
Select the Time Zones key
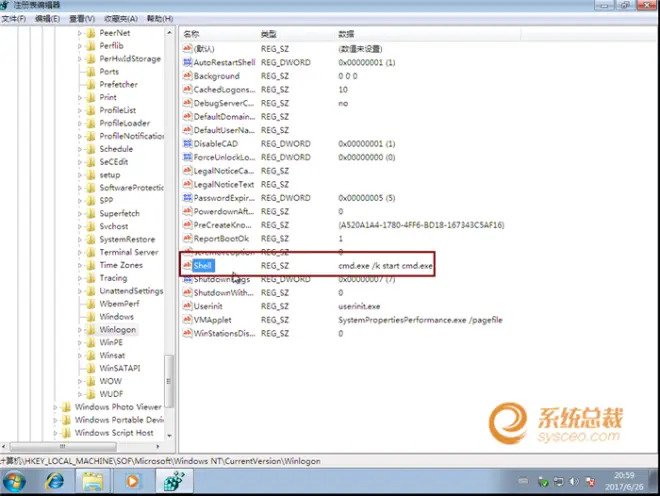(121, 265)
